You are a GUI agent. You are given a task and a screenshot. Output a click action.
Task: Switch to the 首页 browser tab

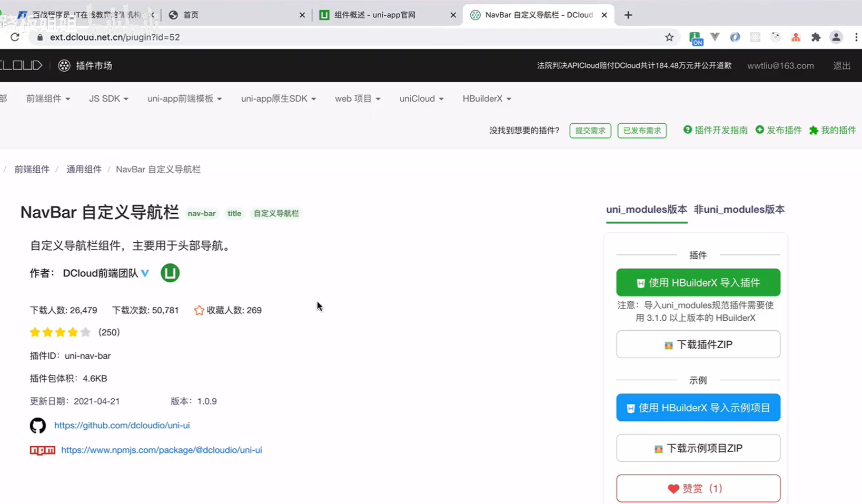(x=236, y=15)
